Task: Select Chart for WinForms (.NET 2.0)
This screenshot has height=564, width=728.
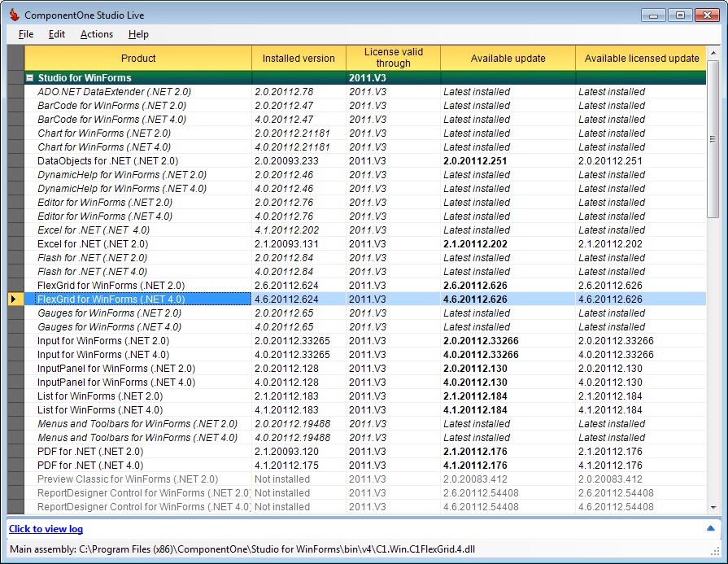Action: pos(104,133)
